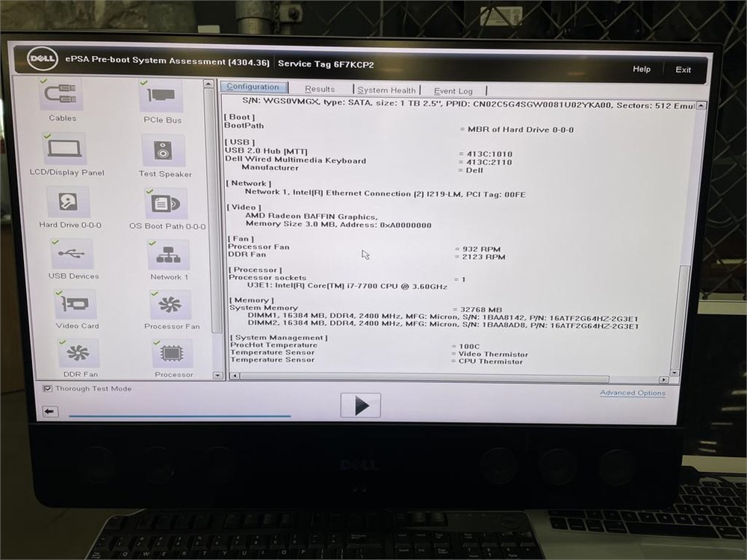Click the System Memory entry
Image resolution: width=747 pixels, height=560 pixels.
coord(264,308)
